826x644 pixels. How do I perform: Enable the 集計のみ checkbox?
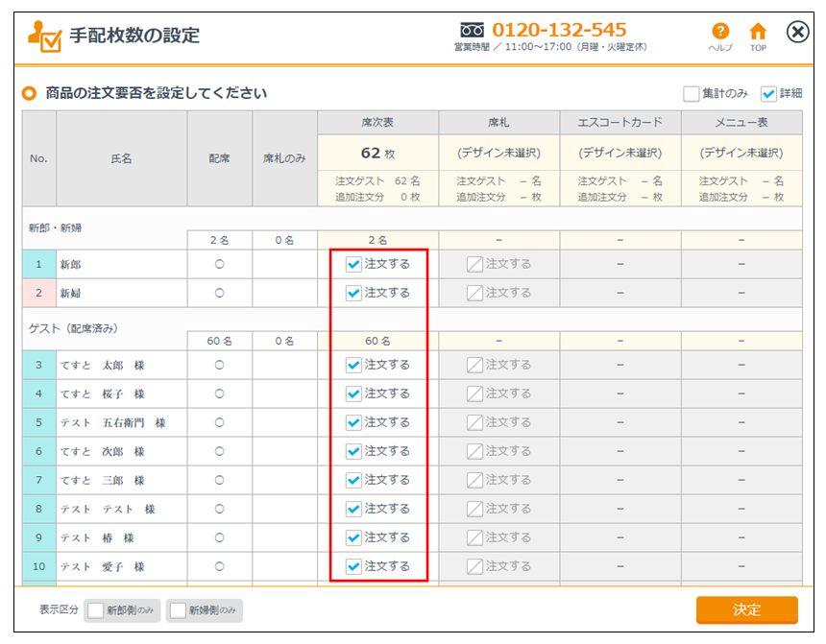[x=692, y=94]
